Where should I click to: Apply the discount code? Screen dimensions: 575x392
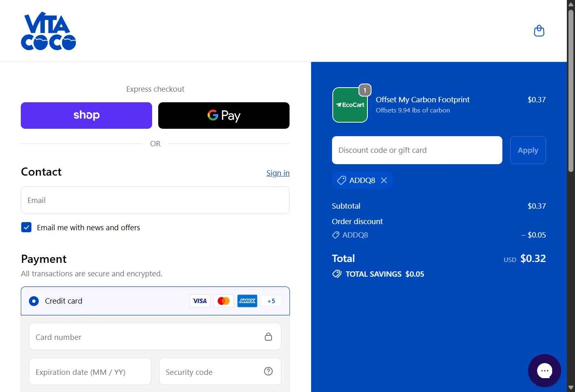528,150
